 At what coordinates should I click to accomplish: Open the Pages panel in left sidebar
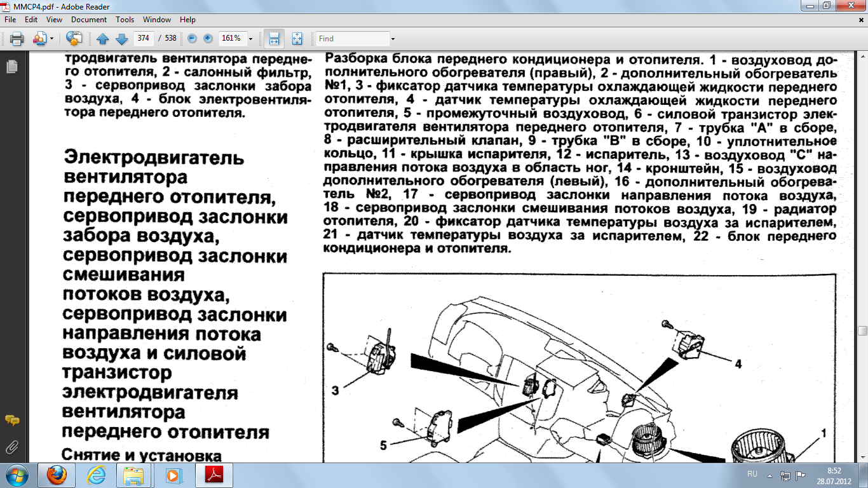tap(11, 66)
